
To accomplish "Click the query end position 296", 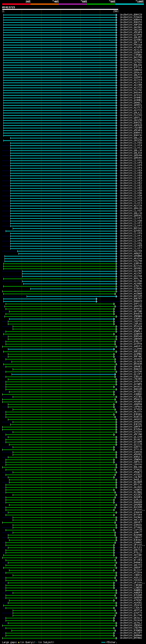I will pyautogui.click(x=115, y=11).
